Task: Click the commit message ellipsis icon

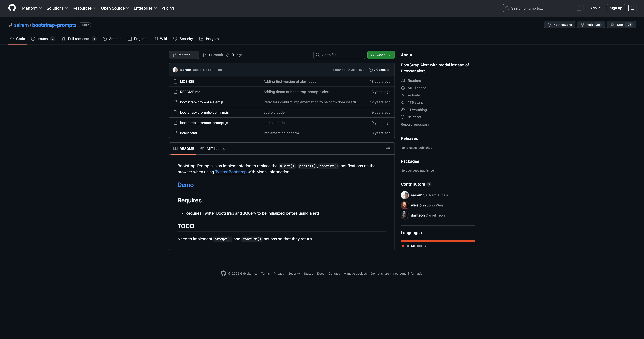Action: [220, 70]
